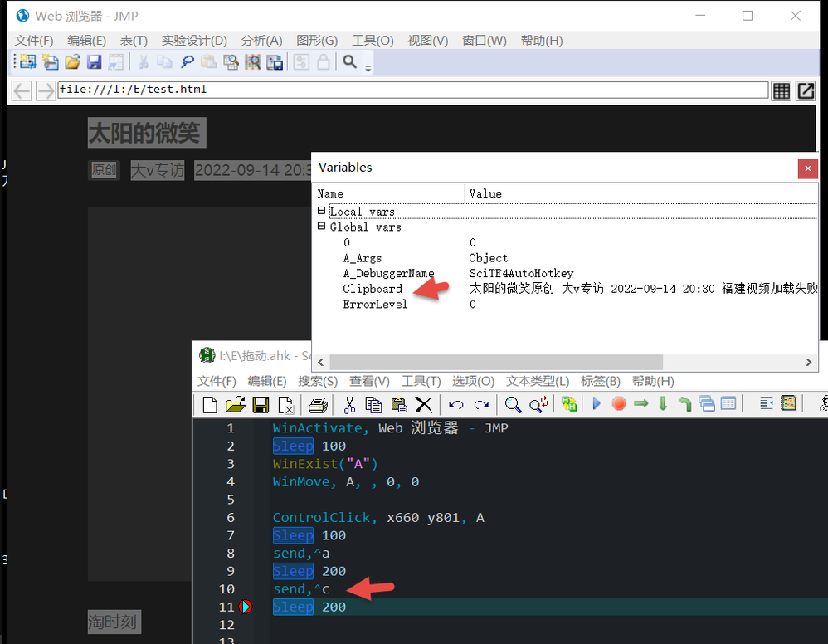Close the Variables panel
The height and width of the screenshot is (644, 828).
(x=807, y=168)
